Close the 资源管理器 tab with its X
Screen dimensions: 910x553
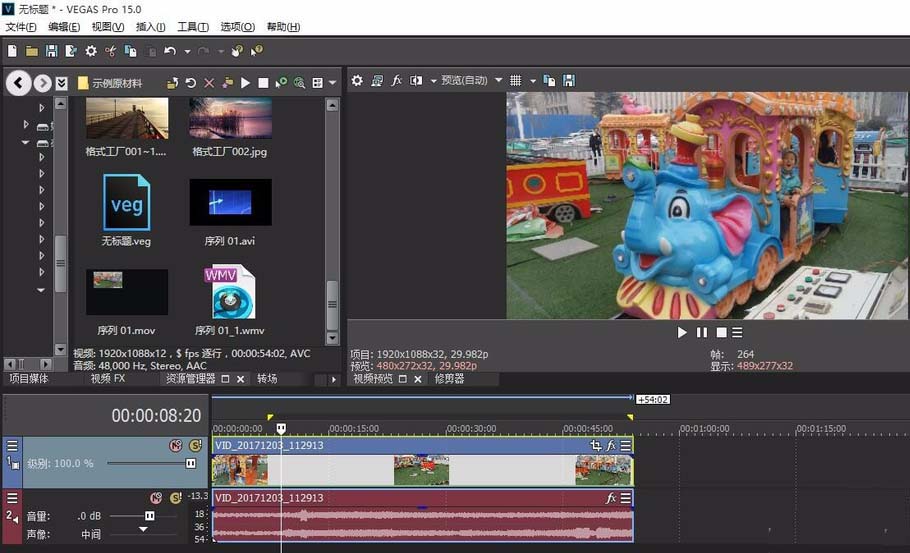(x=240, y=379)
